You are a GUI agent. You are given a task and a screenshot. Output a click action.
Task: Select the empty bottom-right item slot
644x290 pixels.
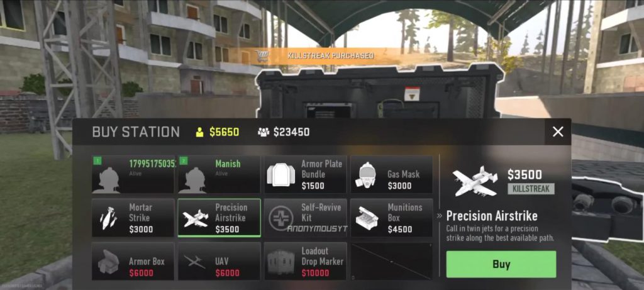click(391, 262)
